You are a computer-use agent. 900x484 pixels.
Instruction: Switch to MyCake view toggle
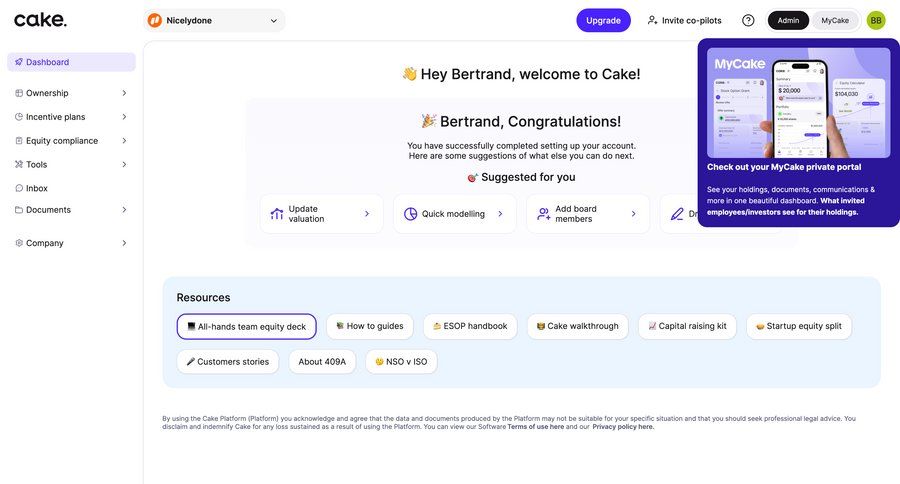pyautogui.click(x=835, y=20)
